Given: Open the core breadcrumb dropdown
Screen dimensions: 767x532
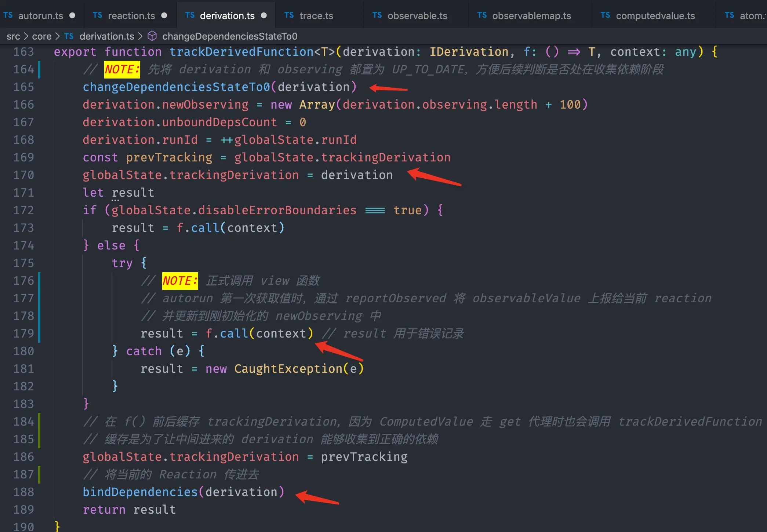Looking at the screenshot, I should 42,36.
